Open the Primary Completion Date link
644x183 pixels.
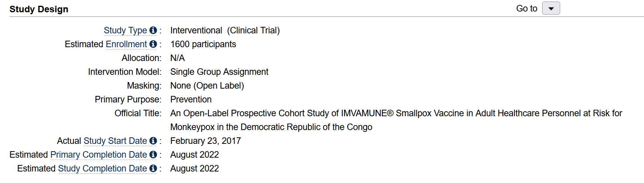point(98,155)
